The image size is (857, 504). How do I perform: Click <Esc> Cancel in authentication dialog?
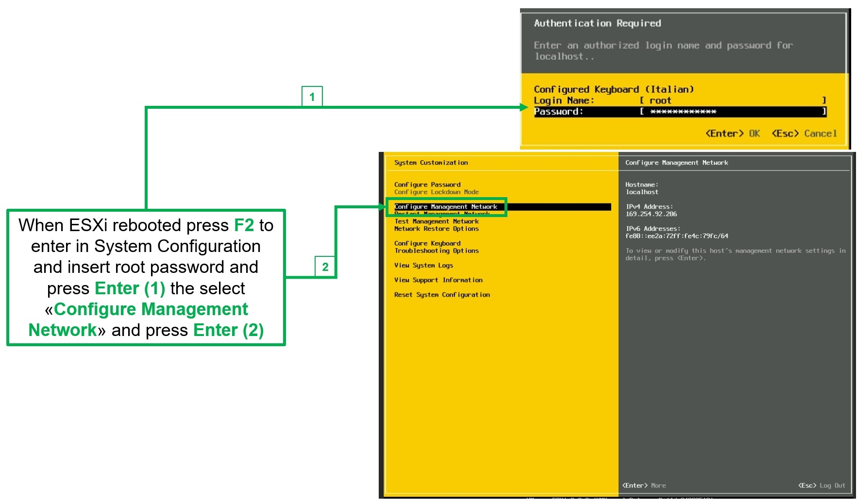click(x=804, y=134)
